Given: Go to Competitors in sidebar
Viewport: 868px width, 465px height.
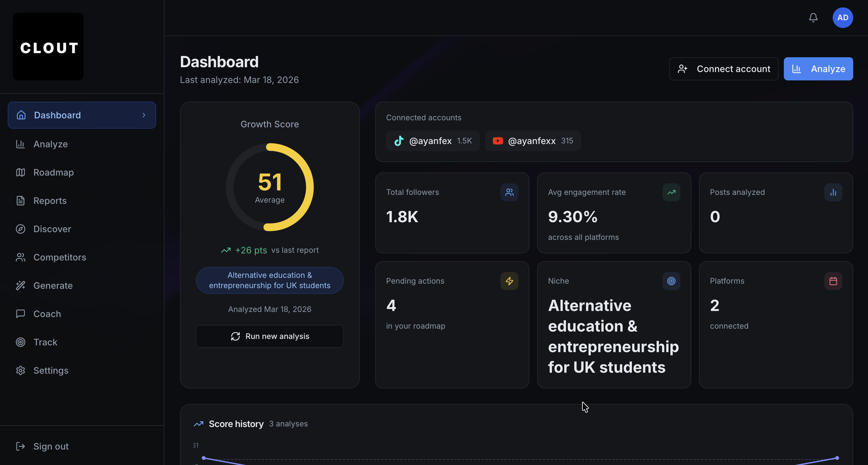Looking at the screenshot, I should pyautogui.click(x=59, y=257).
